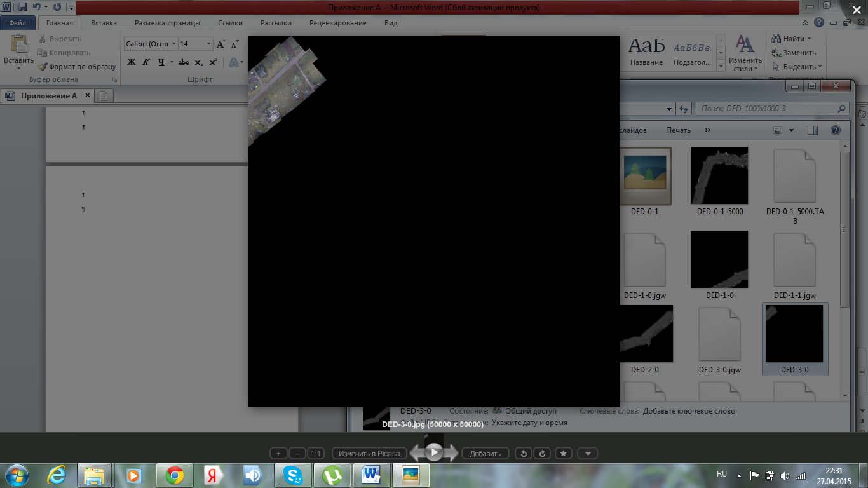Open the Изменить стили menu

(745, 53)
